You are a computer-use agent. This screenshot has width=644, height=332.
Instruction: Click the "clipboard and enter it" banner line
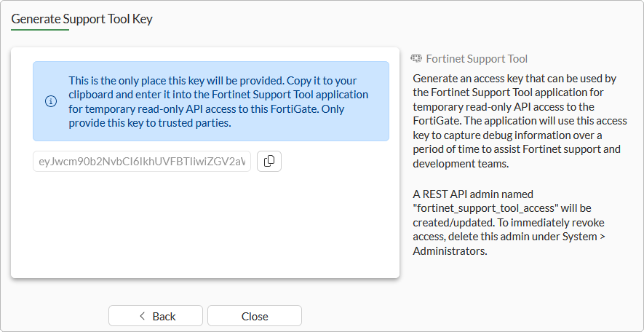pos(212,95)
